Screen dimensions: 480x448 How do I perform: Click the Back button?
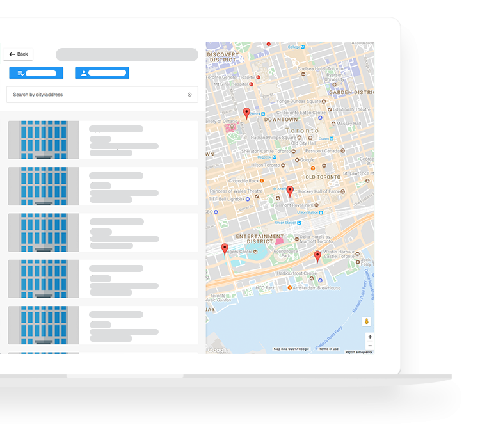pyautogui.click(x=18, y=54)
